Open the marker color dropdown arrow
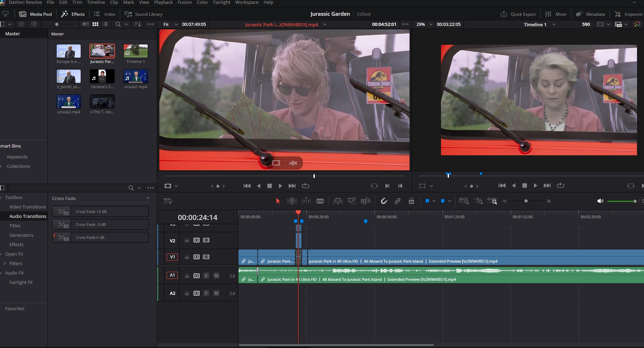The width and height of the screenshot is (644, 348). (x=449, y=201)
